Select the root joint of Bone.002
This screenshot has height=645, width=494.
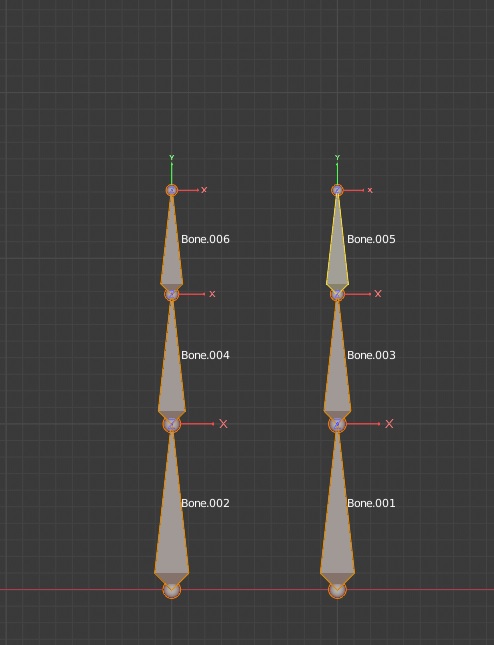[172, 590]
